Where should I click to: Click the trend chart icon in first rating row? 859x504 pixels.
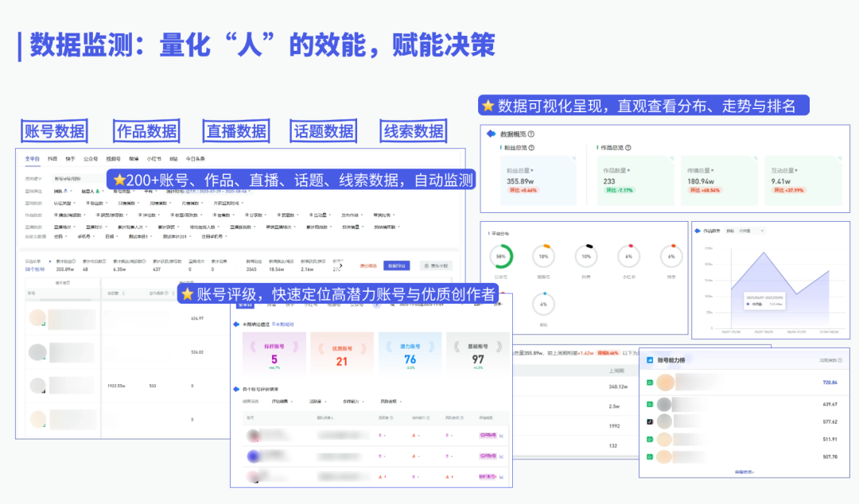click(502, 435)
